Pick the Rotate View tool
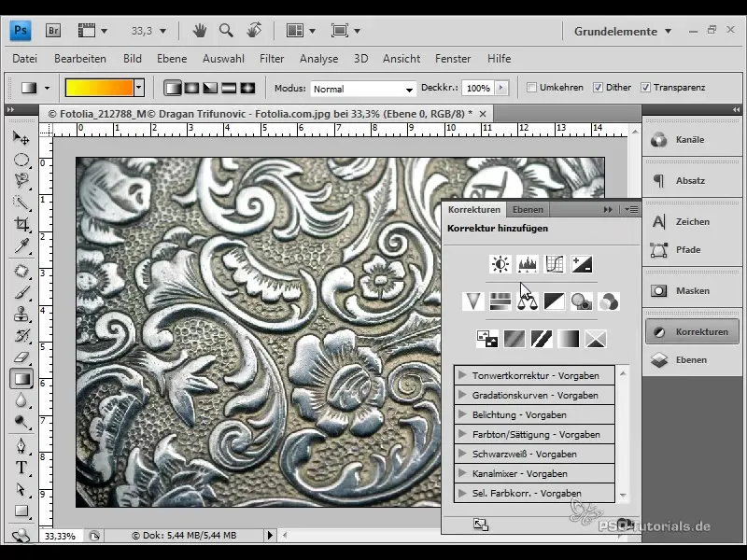The width and height of the screenshot is (747, 560). coord(254,31)
